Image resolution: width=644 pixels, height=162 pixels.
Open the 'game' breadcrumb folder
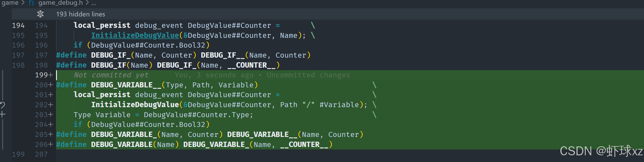pos(10,3)
